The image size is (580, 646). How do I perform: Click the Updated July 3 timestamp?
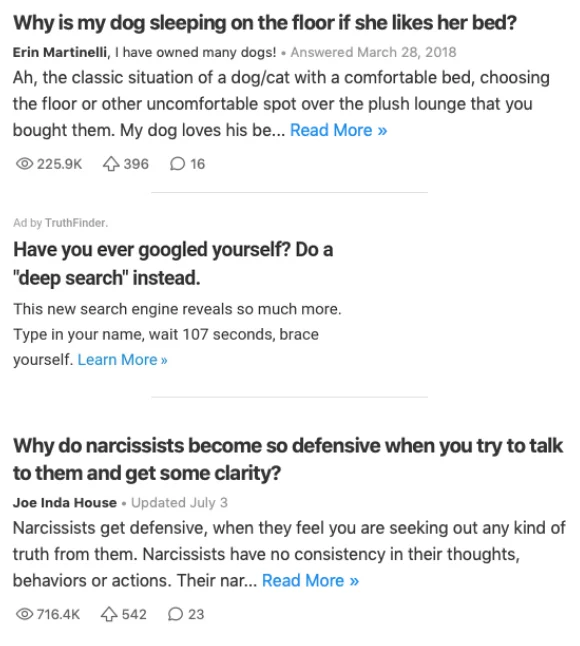(179, 503)
